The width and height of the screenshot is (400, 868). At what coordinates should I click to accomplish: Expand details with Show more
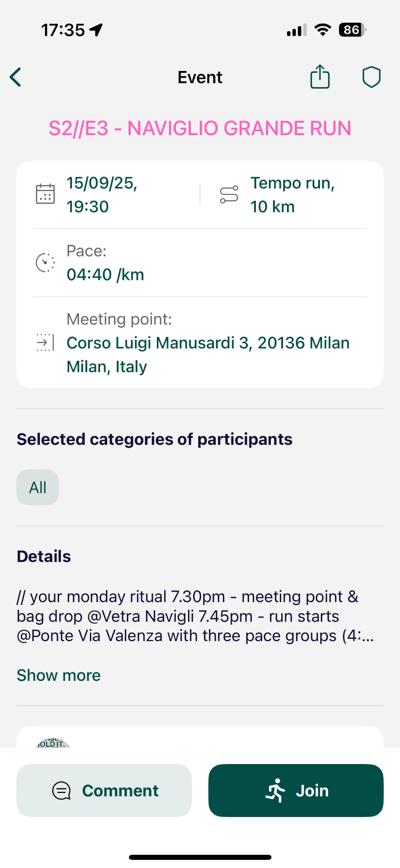59,675
